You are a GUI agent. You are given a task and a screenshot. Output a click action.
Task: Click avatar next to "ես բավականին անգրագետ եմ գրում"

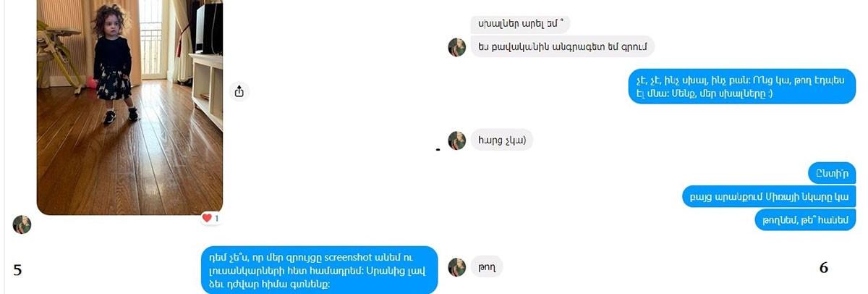pyautogui.click(x=457, y=47)
